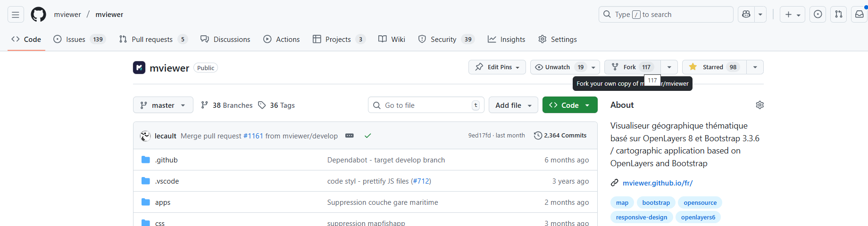Switch to the Code tab
868x226 pixels.
pos(26,40)
